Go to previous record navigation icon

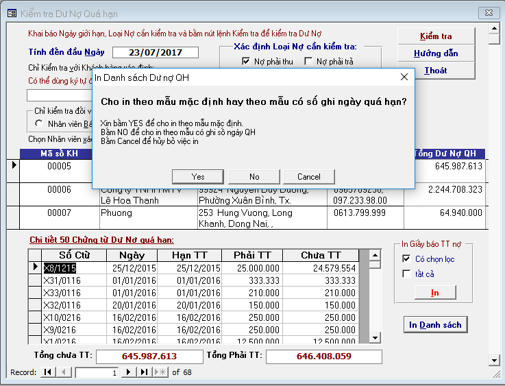pyautogui.click(x=64, y=372)
